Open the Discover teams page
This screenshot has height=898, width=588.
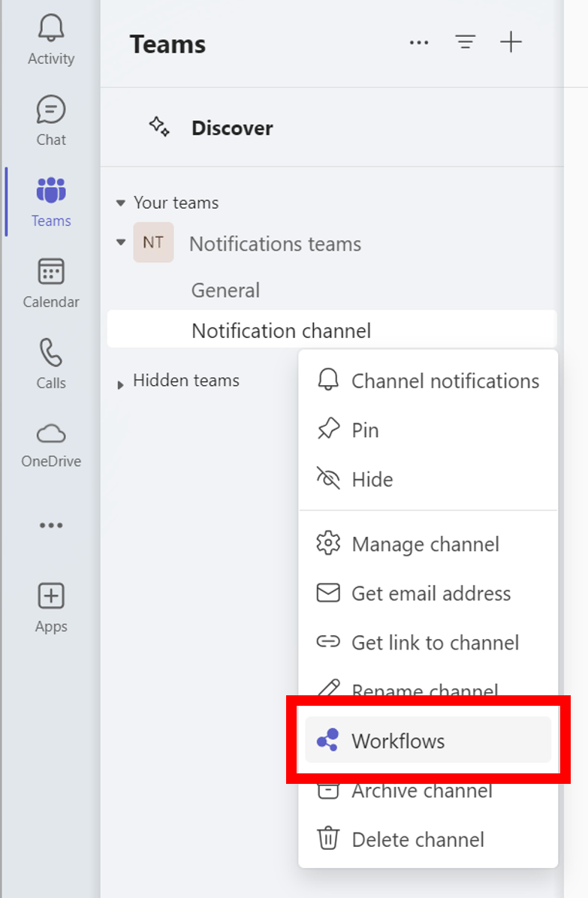232,128
